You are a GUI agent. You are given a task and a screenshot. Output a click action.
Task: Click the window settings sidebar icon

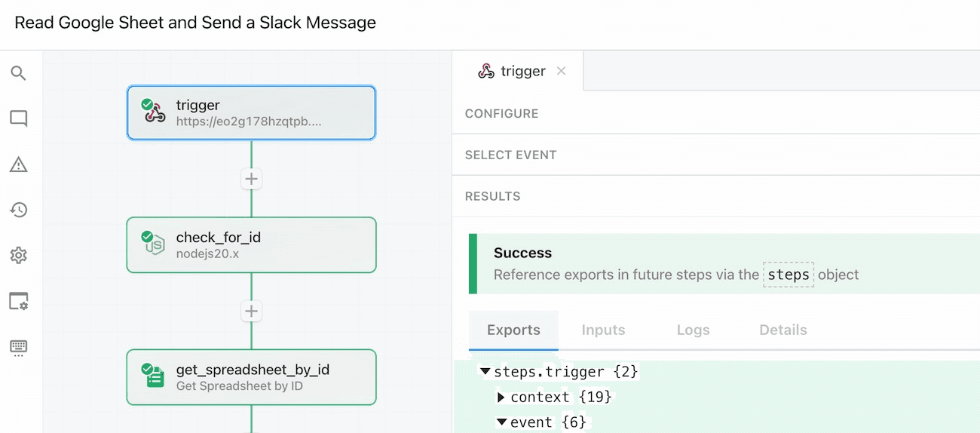[x=18, y=301]
